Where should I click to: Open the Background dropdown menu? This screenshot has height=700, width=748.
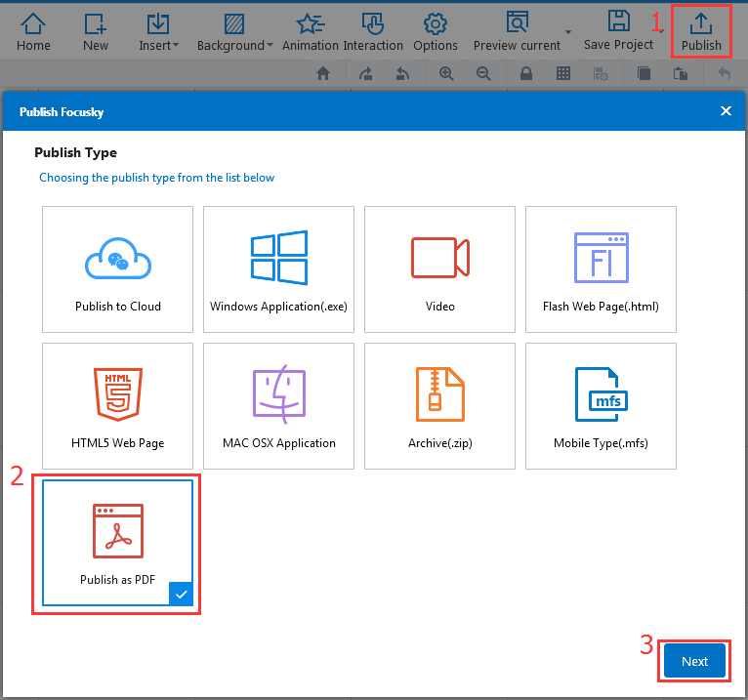click(234, 32)
